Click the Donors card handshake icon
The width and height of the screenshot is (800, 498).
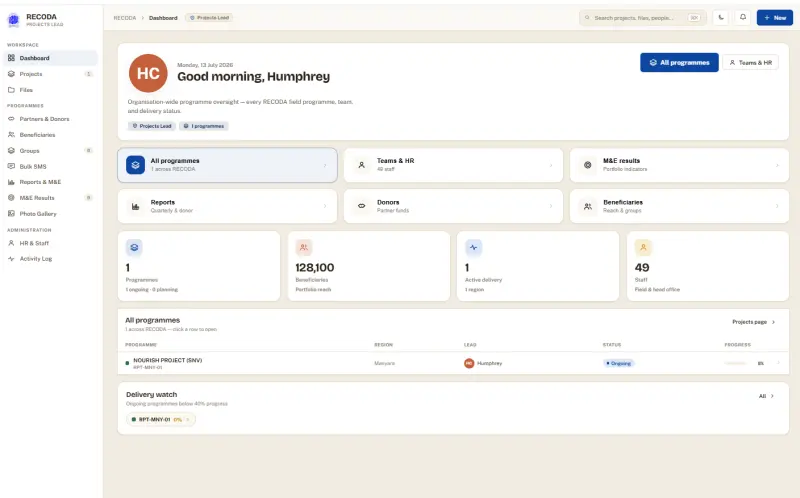coord(361,206)
